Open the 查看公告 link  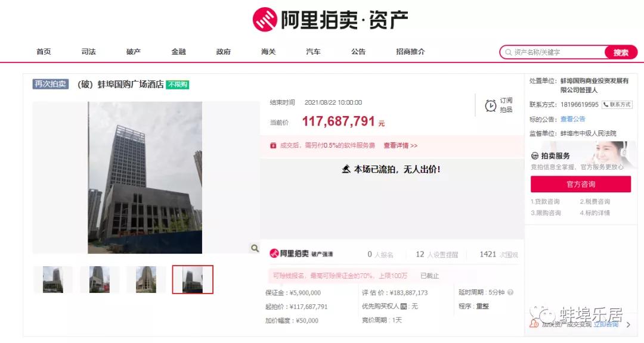click(572, 119)
